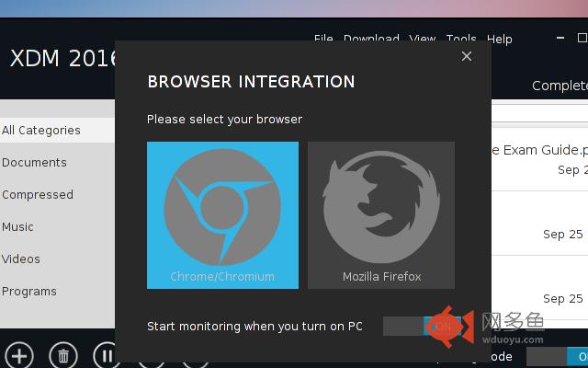Image resolution: width=588 pixels, height=368 pixels.
Task: Click the delete download trash icon
Action: point(63,355)
